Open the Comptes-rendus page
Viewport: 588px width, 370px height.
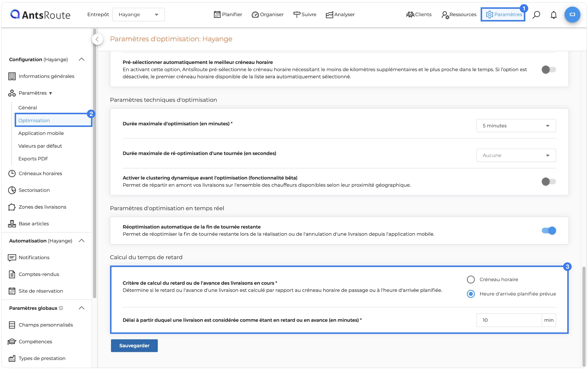39,274
